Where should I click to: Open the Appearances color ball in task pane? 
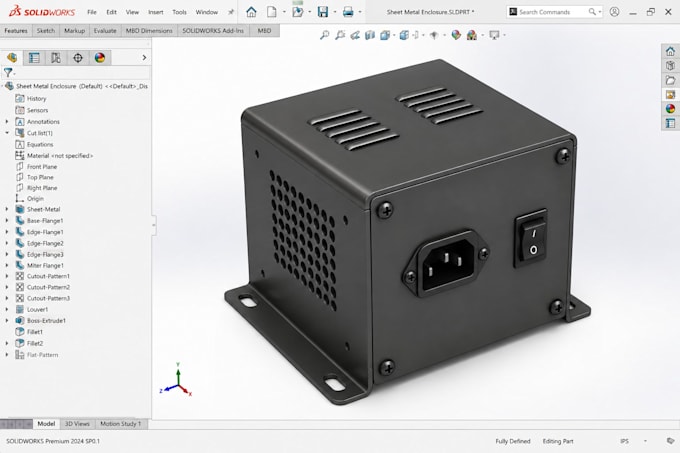pyautogui.click(x=670, y=108)
